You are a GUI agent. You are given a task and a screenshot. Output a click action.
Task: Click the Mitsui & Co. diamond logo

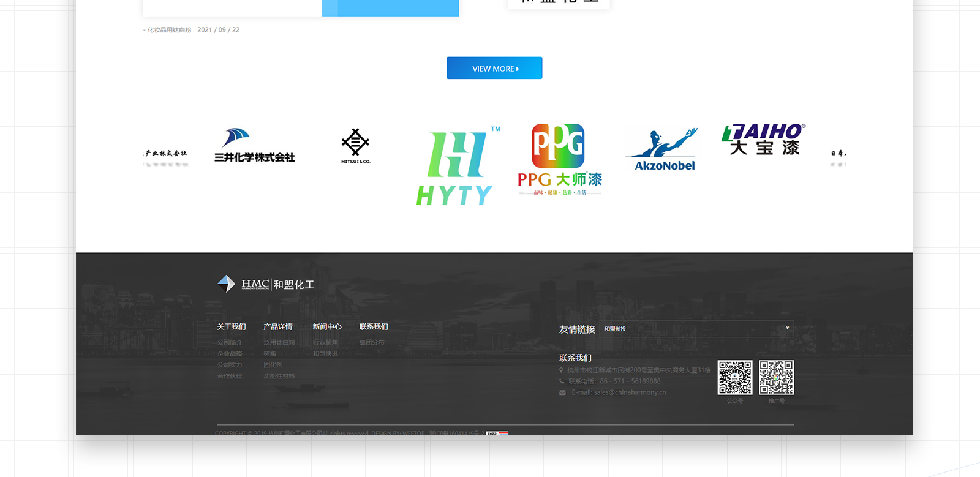tap(355, 146)
